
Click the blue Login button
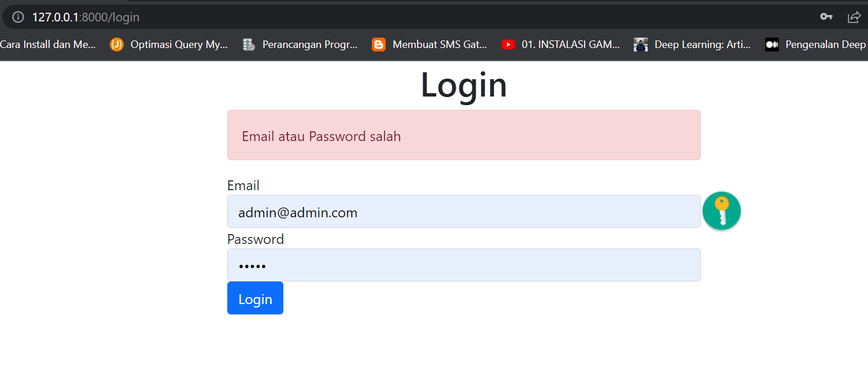click(255, 298)
